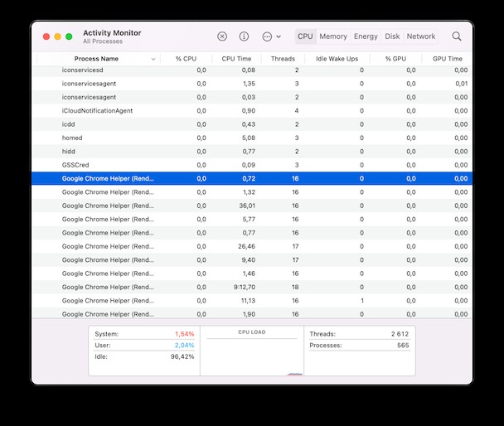The width and height of the screenshot is (504, 426).
Task: Select Chrome Helper row with CPU time 11,13
Action: point(252,301)
